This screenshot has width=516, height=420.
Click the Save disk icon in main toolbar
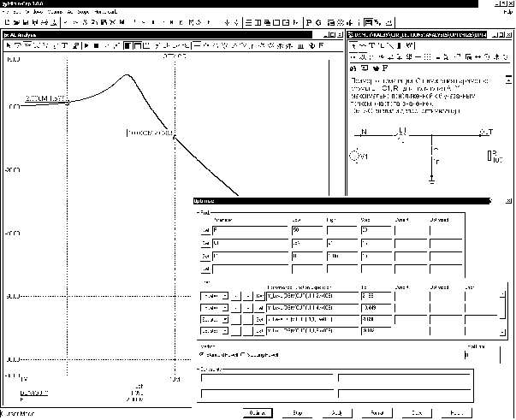click(26, 22)
